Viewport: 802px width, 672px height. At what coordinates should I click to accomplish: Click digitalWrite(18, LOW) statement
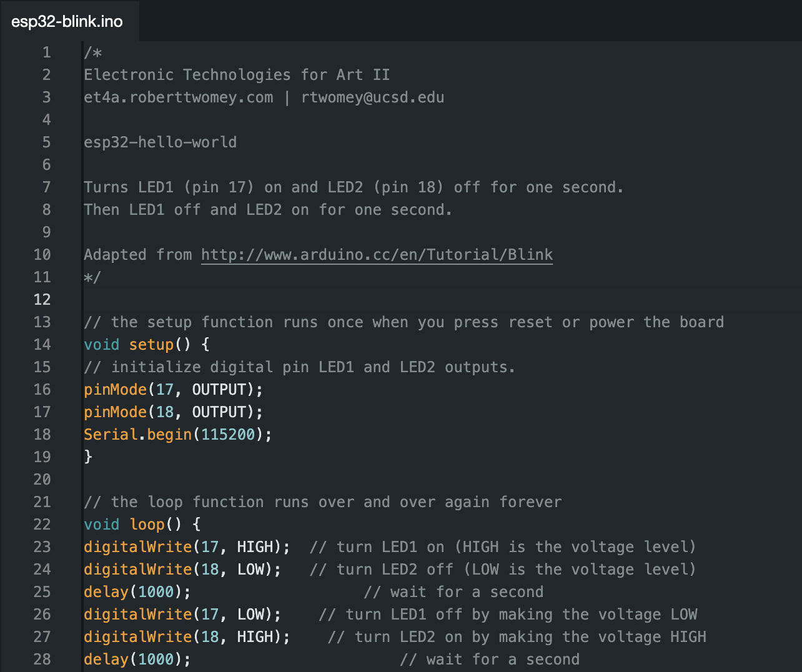coord(182,570)
